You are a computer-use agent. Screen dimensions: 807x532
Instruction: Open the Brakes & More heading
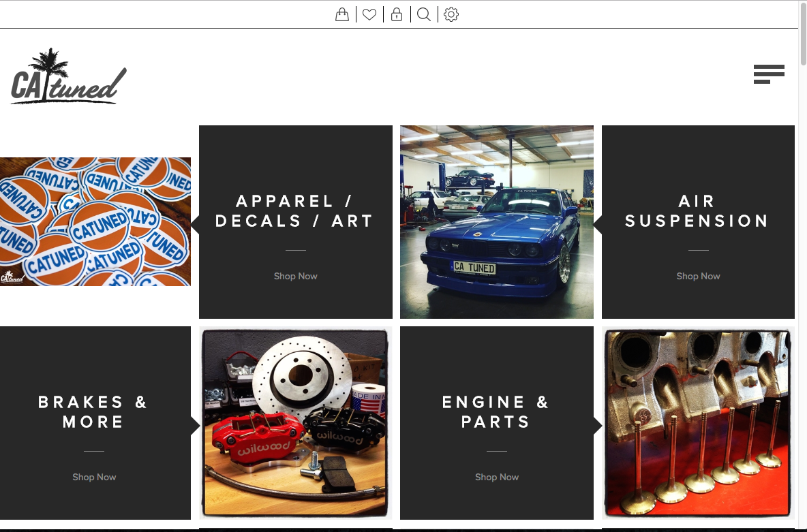pos(93,411)
